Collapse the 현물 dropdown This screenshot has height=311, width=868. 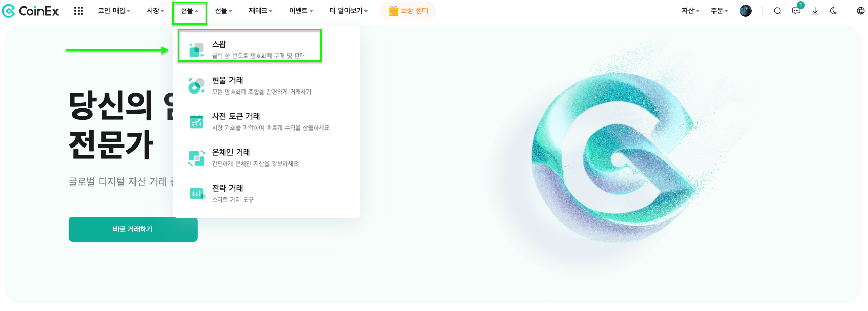(189, 11)
